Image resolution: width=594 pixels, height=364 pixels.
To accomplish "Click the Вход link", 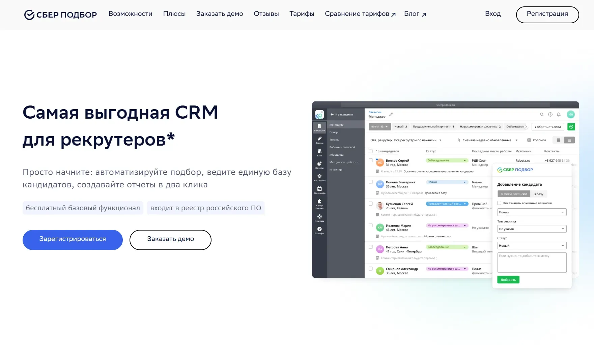I will point(493,14).
